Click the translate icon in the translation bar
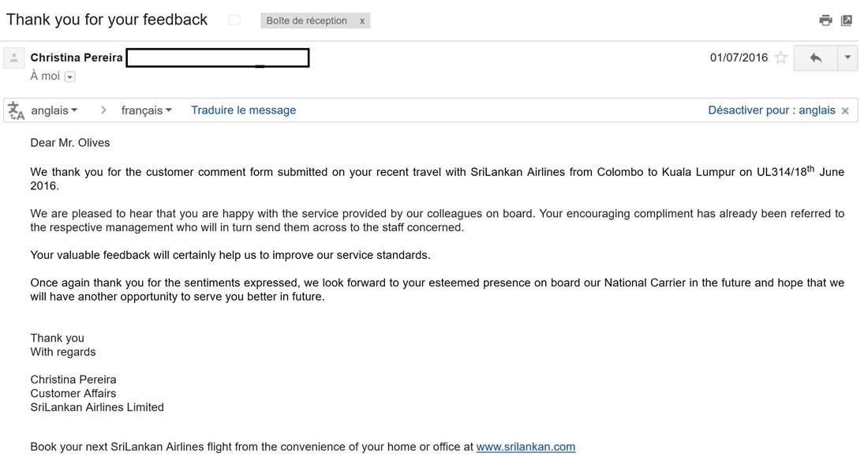 [17, 110]
